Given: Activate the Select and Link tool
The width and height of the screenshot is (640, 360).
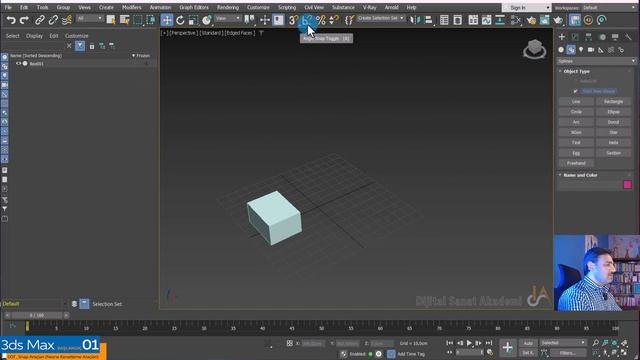Looking at the screenshot, I should pos(40,20).
